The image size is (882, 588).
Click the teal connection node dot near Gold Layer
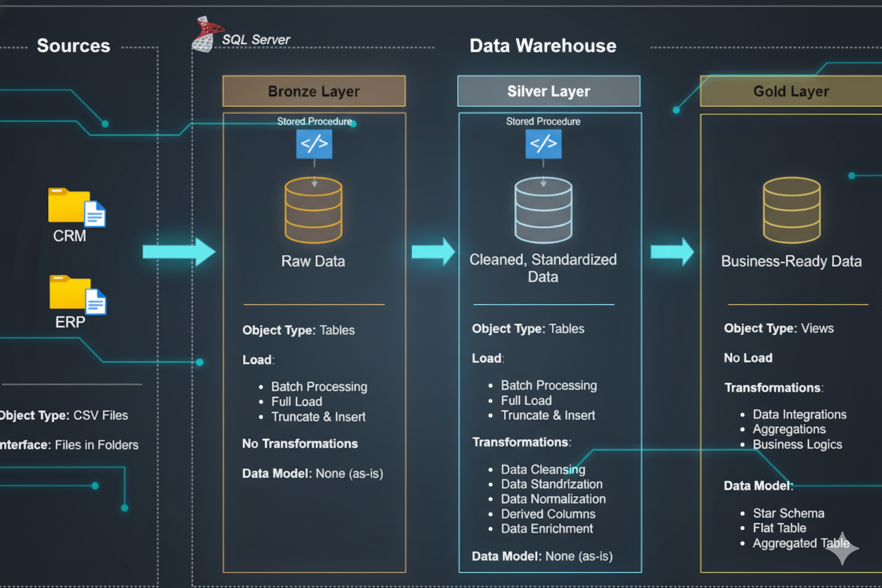pyautogui.click(x=675, y=110)
